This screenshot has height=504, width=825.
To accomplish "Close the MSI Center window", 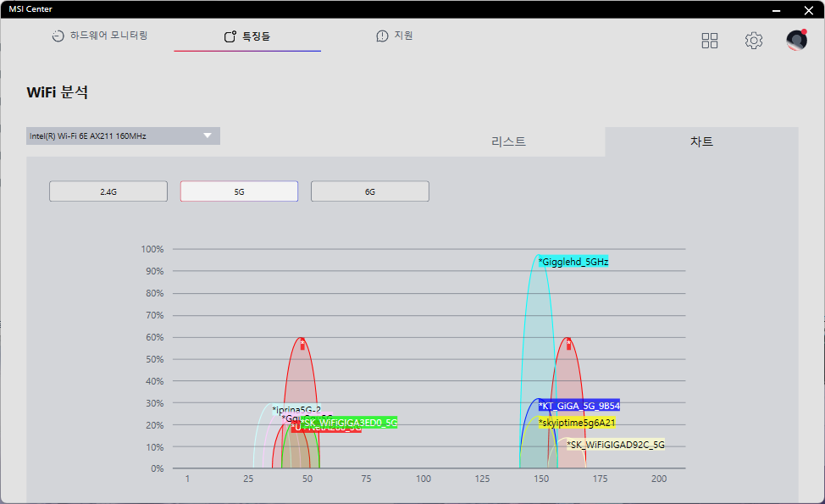I will tap(809, 10).
